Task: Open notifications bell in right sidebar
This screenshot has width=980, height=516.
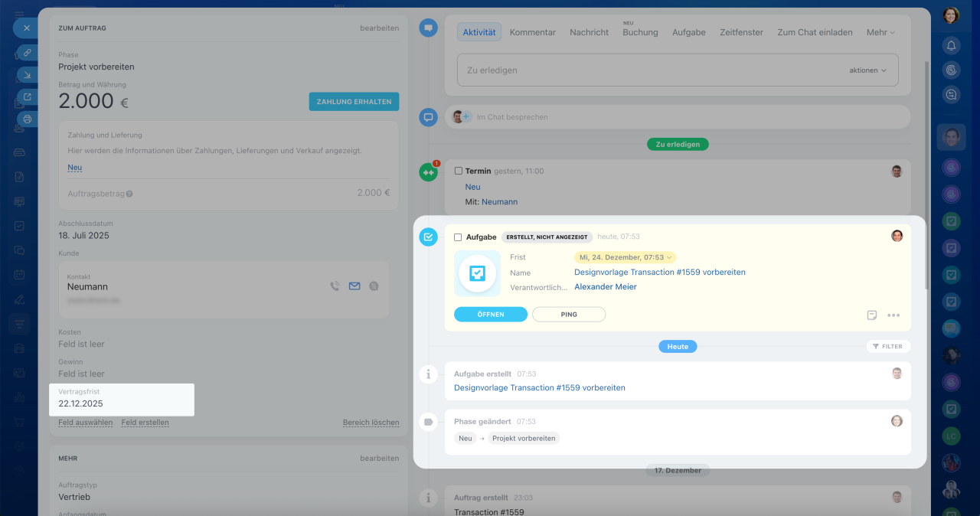Action: point(951,45)
